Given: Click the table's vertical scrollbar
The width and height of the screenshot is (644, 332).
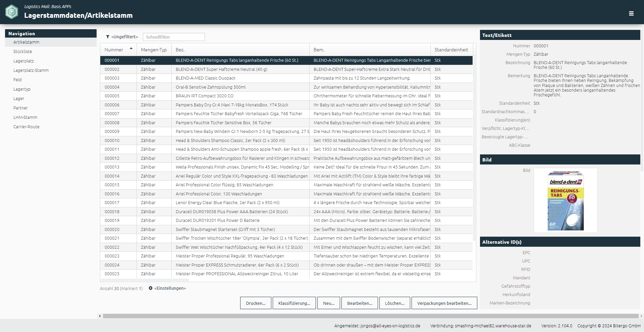Looking at the screenshot, I should tap(474, 148).
